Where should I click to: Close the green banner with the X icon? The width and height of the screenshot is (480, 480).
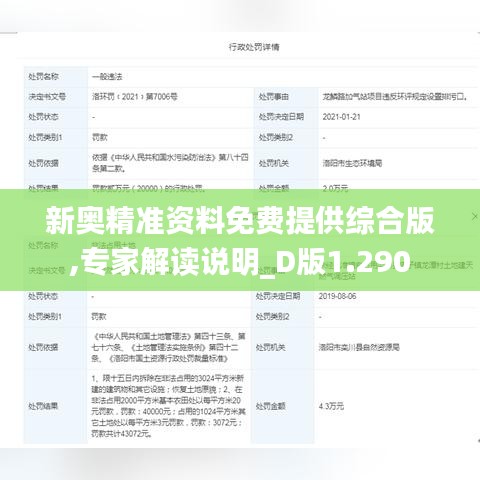475,217
